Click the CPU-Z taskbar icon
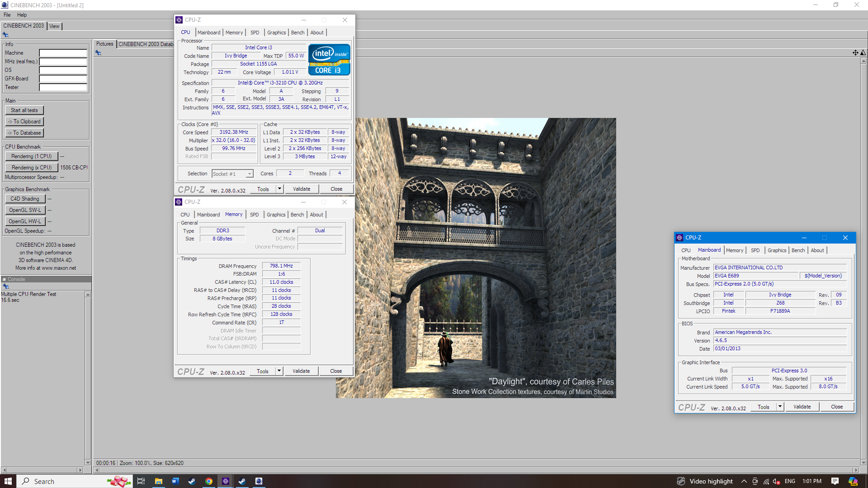The image size is (868, 488). (x=225, y=481)
